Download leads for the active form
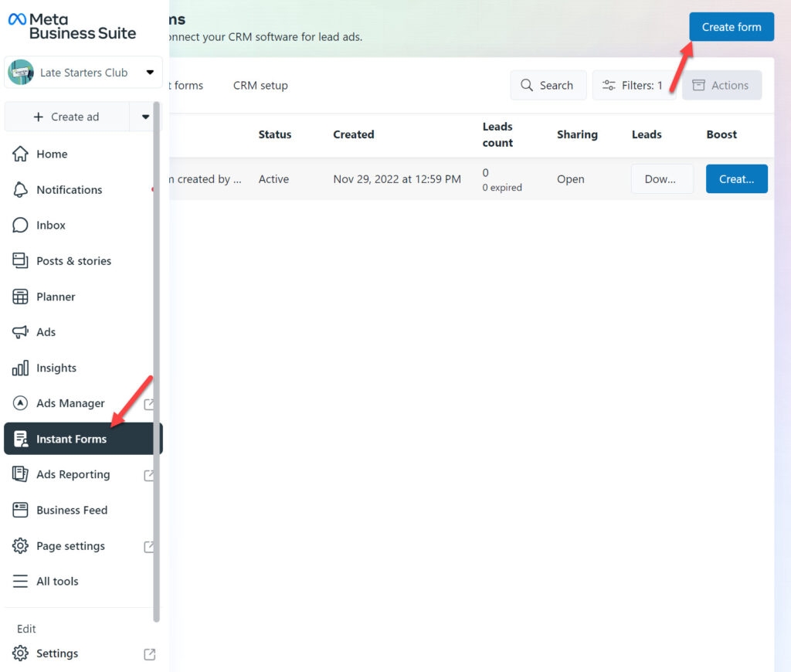Image resolution: width=791 pixels, height=672 pixels. (x=662, y=179)
